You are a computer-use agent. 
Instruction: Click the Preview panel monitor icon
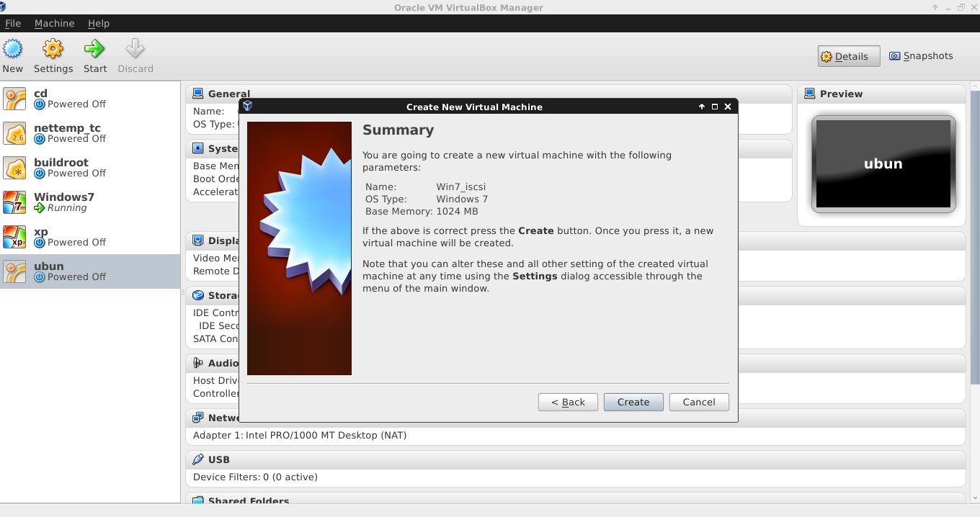(809, 94)
